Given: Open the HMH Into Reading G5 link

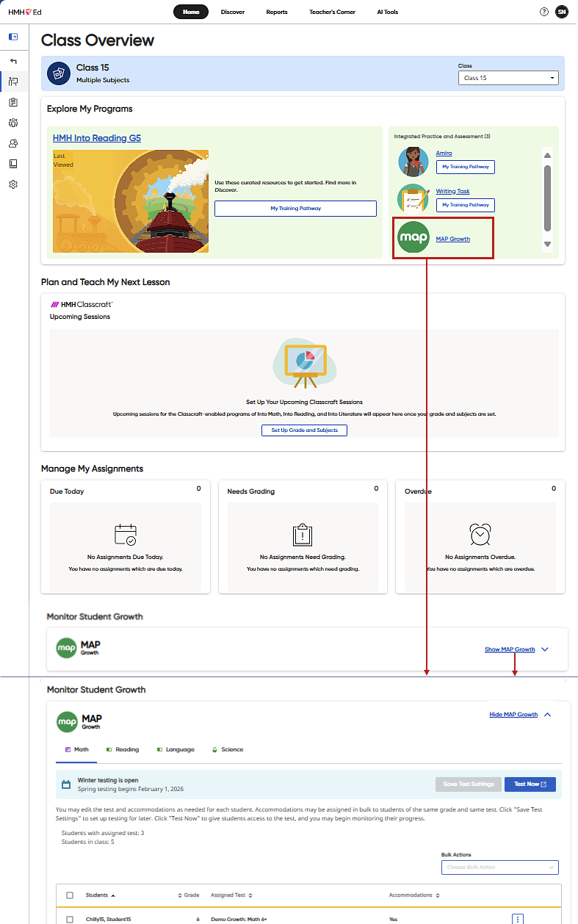Looking at the screenshot, I should click(96, 137).
